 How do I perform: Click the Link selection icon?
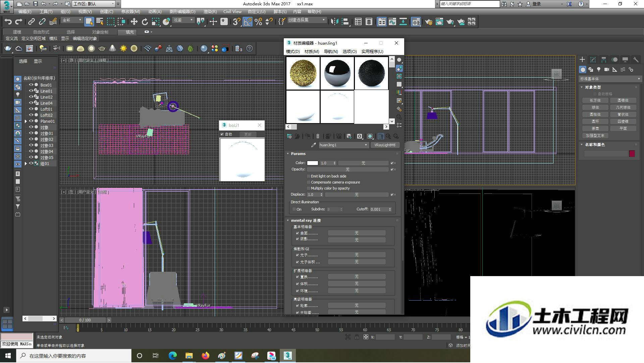tap(32, 22)
